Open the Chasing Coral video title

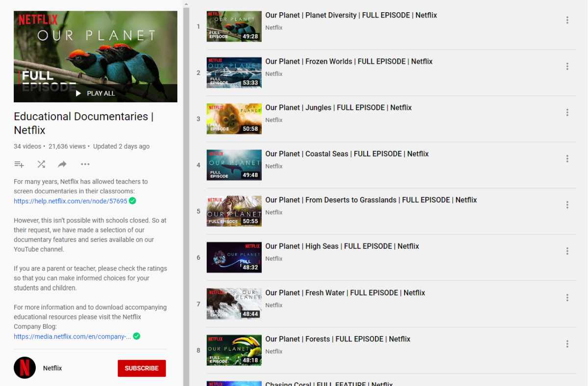[329, 383]
